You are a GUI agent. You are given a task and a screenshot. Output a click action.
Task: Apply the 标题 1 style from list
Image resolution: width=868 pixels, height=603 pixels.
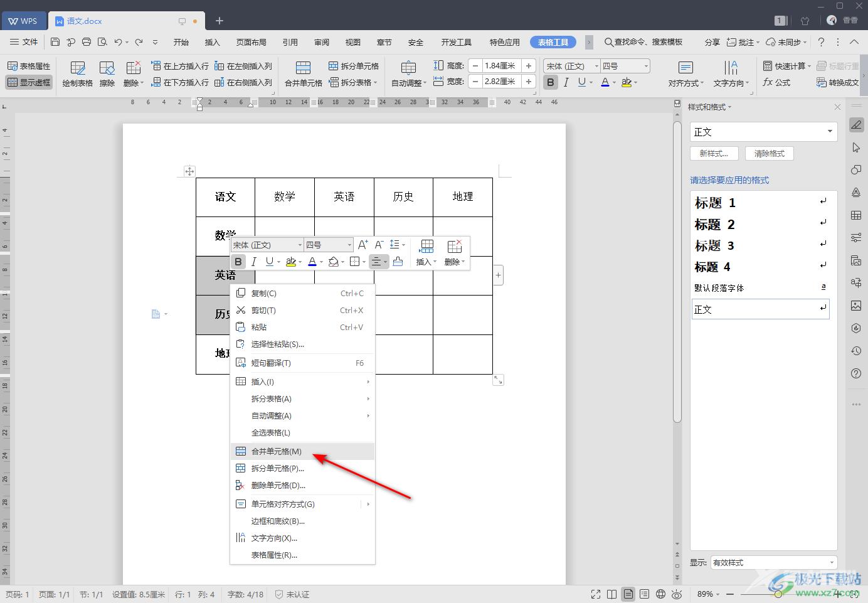(760, 203)
